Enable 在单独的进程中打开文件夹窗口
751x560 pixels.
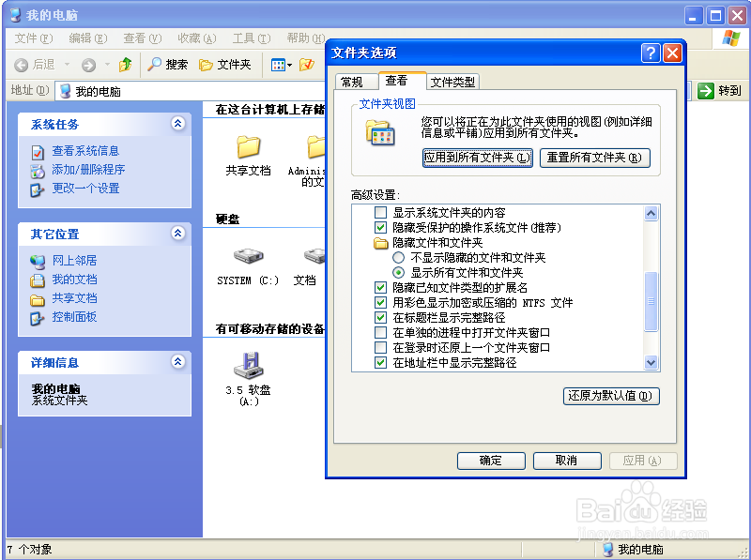(x=380, y=332)
